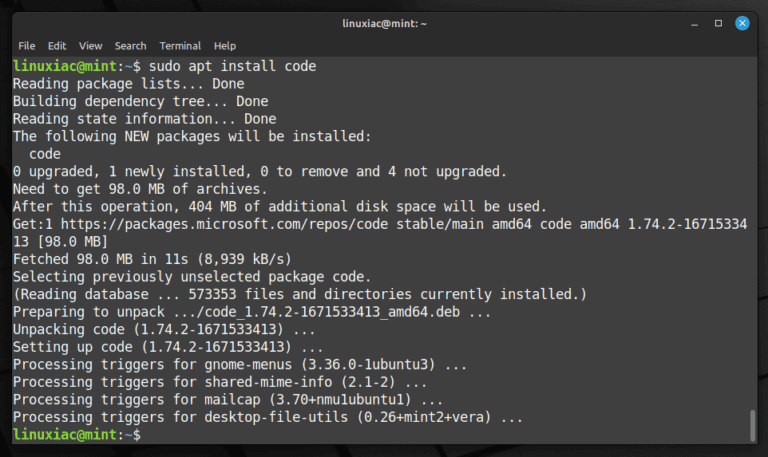This screenshot has width=768, height=457.
Task: Click the 'Fetched 98.0 MB in 11s' line
Action: [152, 259]
